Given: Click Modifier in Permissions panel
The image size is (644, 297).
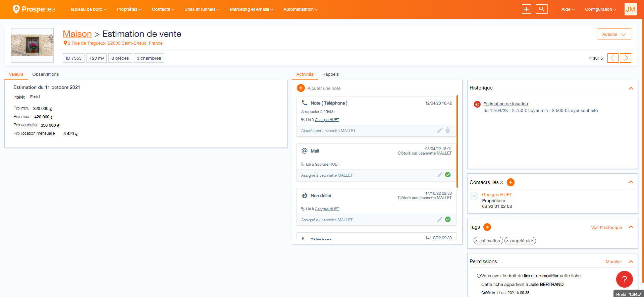Looking at the screenshot, I should click(613, 262).
